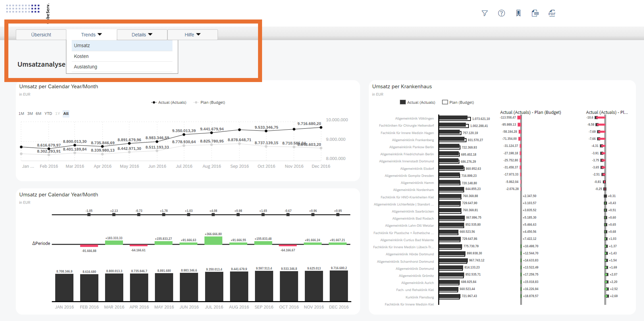Open the filter icon in the toolbar
The image size is (644, 321).
tap(484, 13)
